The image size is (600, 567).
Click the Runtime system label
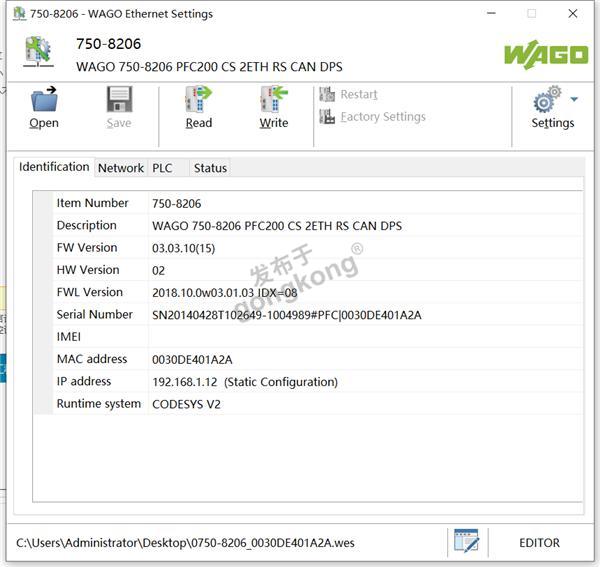tap(99, 403)
